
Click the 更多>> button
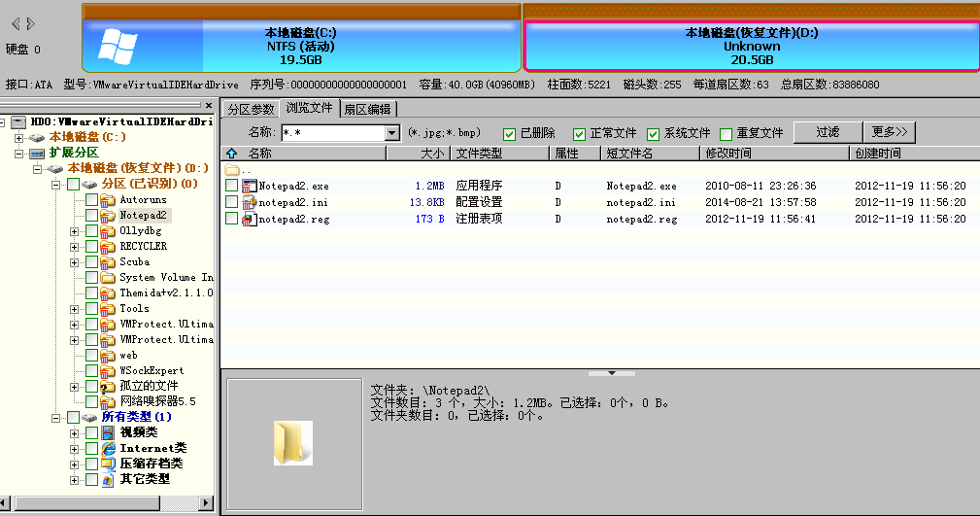[x=890, y=131]
